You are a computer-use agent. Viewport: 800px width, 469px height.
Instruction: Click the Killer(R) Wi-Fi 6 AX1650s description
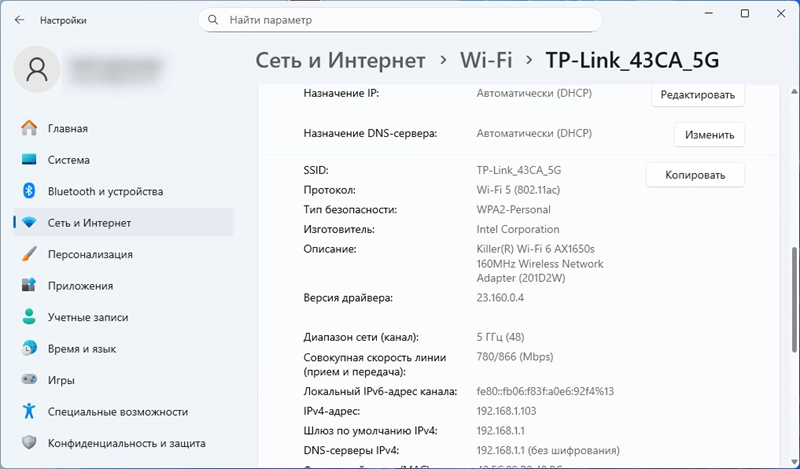540,263
